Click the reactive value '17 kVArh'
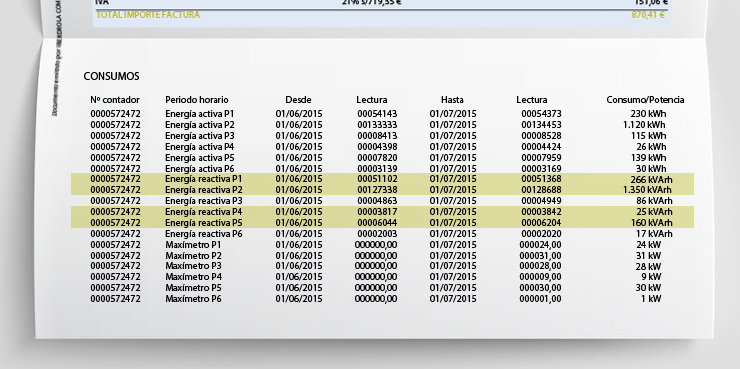Image resolution: width=740 pixels, height=369 pixels. click(655, 234)
